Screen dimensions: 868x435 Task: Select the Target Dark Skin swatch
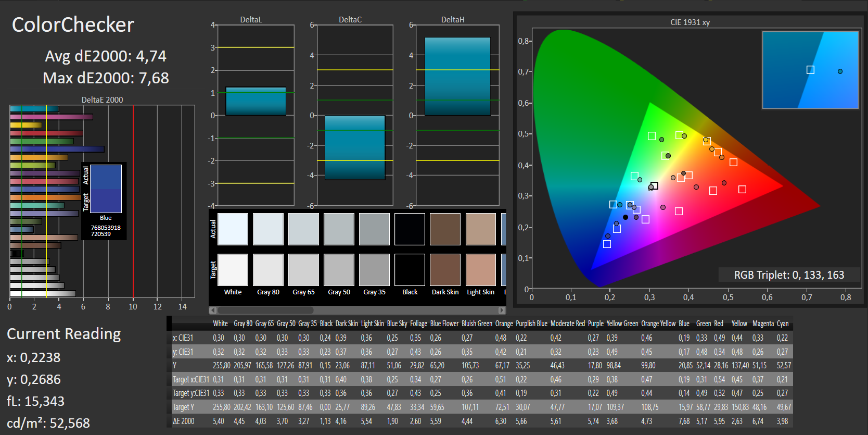[x=445, y=270]
